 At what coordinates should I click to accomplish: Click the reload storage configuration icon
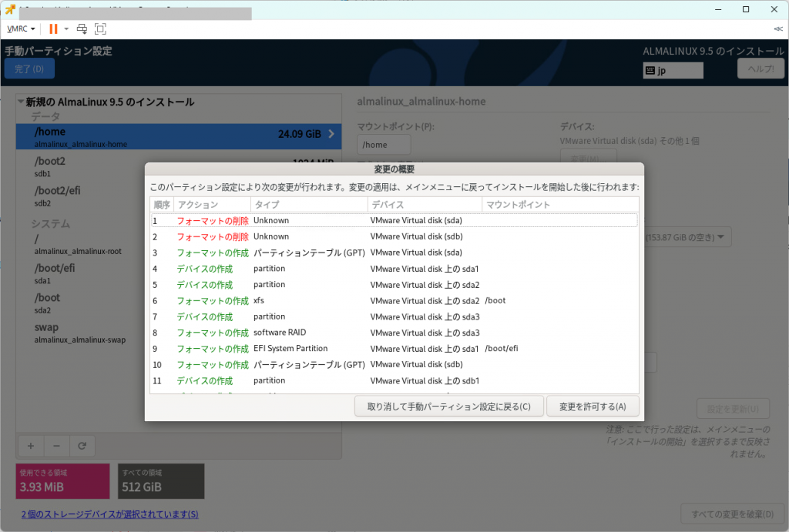pyautogui.click(x=82, y=446)
